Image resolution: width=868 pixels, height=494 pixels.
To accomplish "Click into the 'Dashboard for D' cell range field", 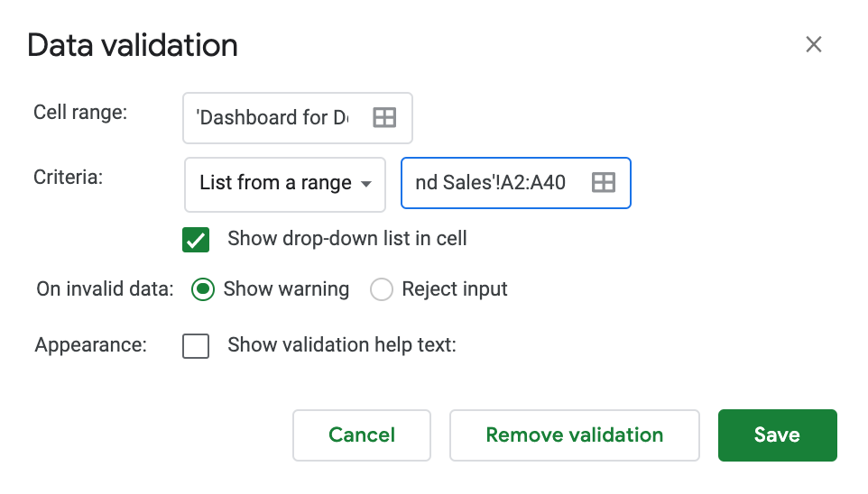I will pos(273,118).
